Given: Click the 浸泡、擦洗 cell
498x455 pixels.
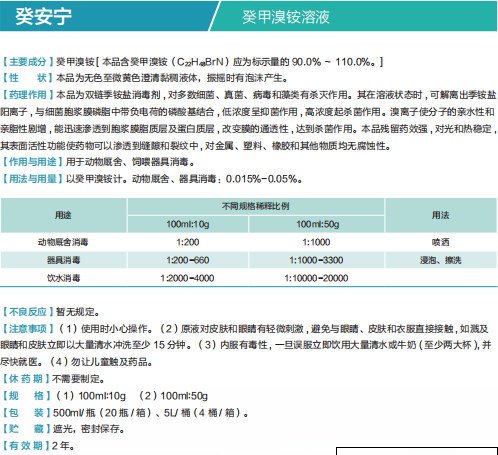Looking at the screenshot, I should [x=440, y=260].
